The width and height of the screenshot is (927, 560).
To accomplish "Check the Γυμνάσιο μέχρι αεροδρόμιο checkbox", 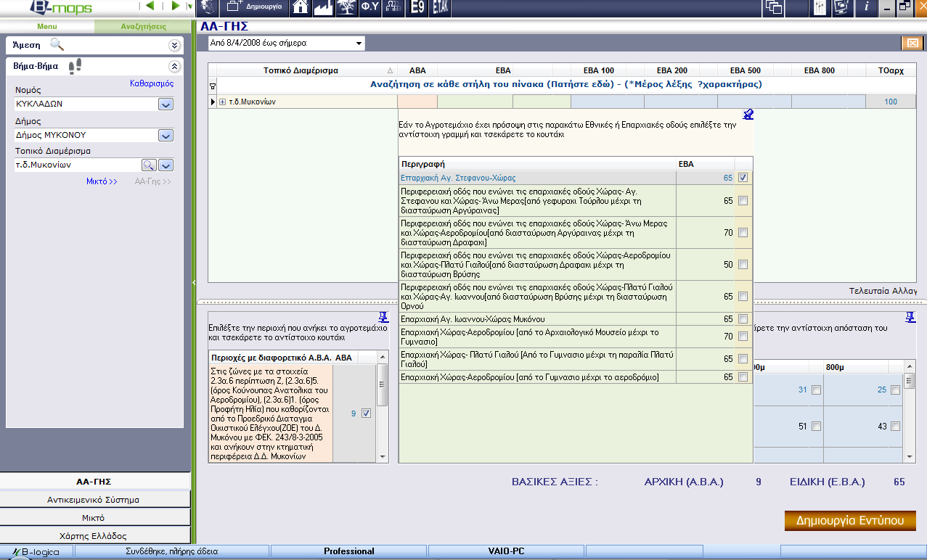I will pos(743,376).
